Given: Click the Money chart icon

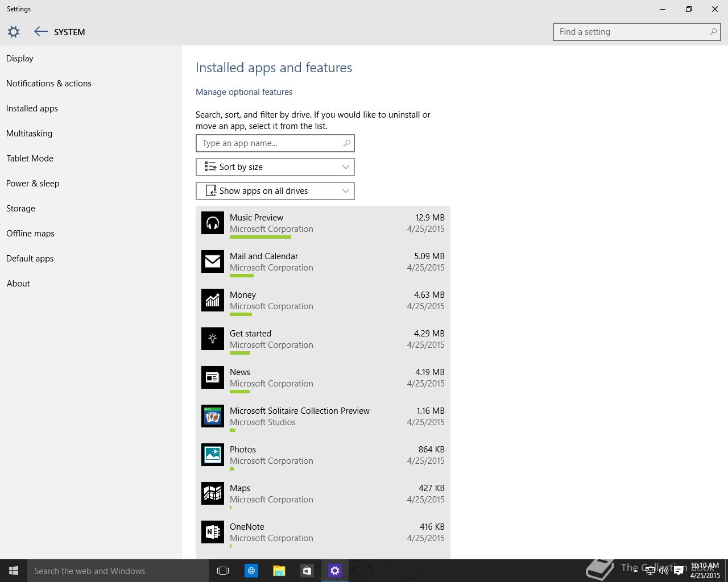Looking at the screenshot, I should pos(213,300).
